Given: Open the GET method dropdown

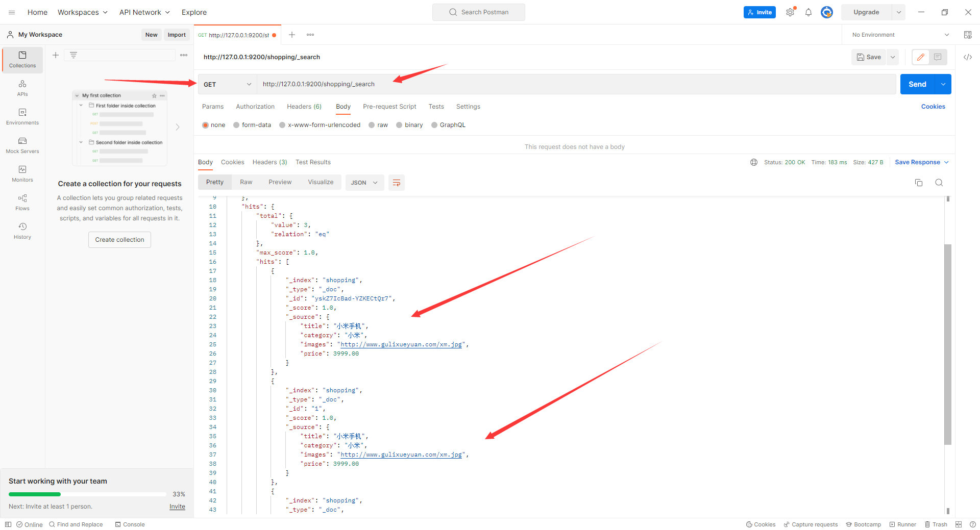Looking at the screenshot, I should coord(227,84).
